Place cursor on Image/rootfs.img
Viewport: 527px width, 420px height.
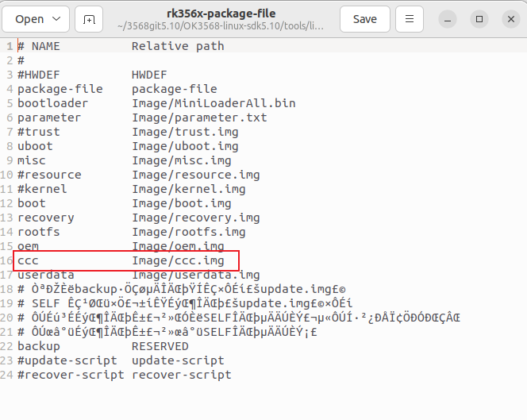pyautogui.click(x=188, y=232)
